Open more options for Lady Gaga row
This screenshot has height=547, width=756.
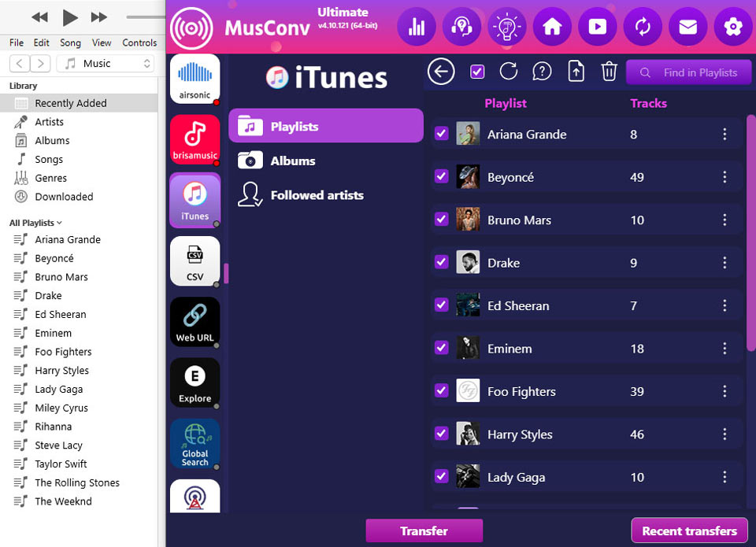point(724,477)
